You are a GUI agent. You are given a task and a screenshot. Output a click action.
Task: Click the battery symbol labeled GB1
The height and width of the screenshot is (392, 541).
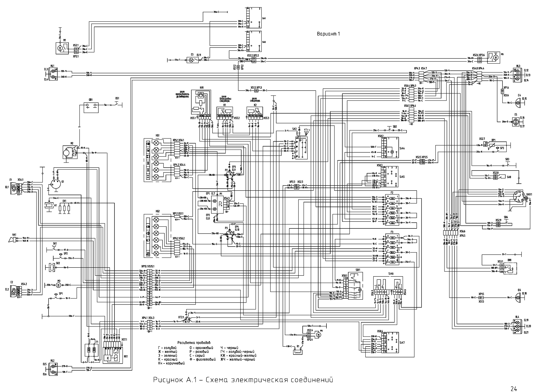(91, 107)
